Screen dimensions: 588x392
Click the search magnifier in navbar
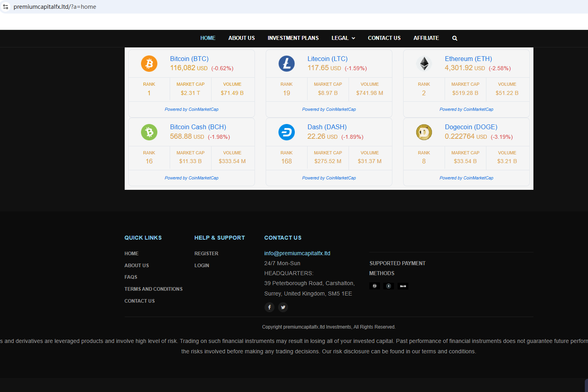point(455,38)
